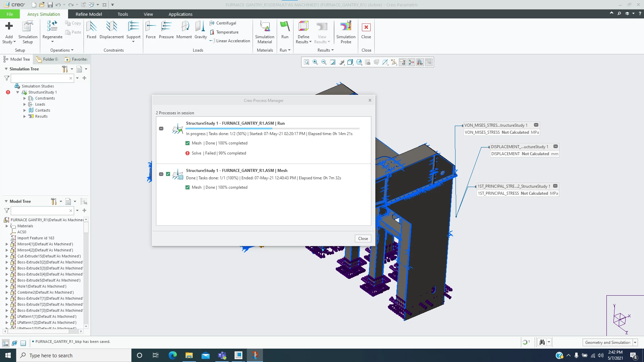Expand the Results node in the Simulation Tree
The width and height of the screenshot is (644, 362).
pos(24,117)
